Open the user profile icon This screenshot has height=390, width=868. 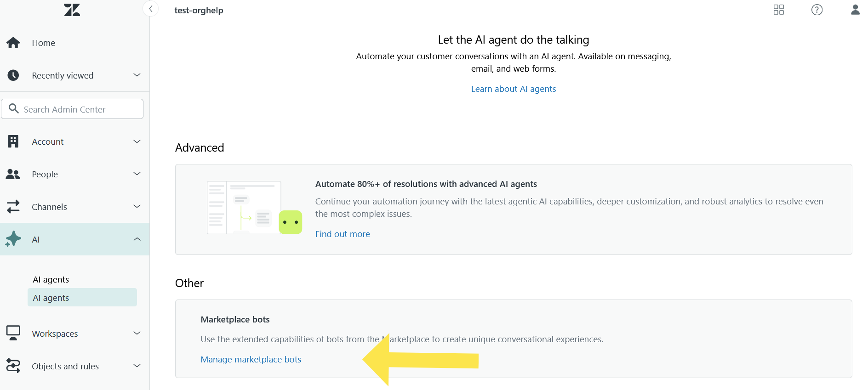[x=855, y=10]
